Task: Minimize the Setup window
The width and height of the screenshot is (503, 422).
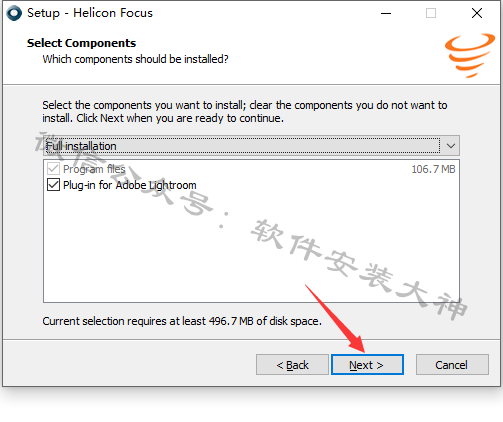Action: [x=386, y=13]
